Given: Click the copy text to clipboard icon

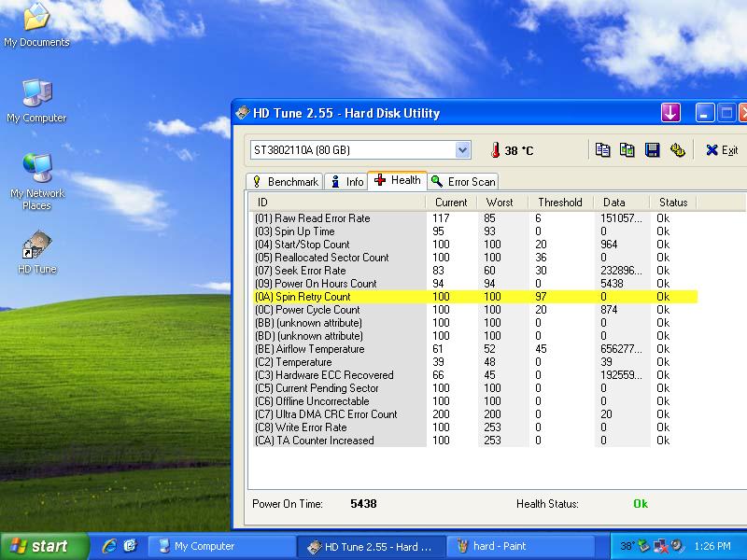Looking at the screenshot, I should 603,150.
